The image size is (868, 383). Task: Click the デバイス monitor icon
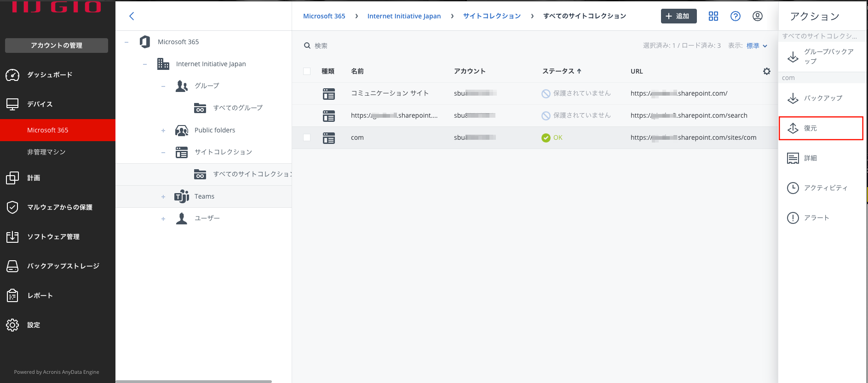pos(12,104)
